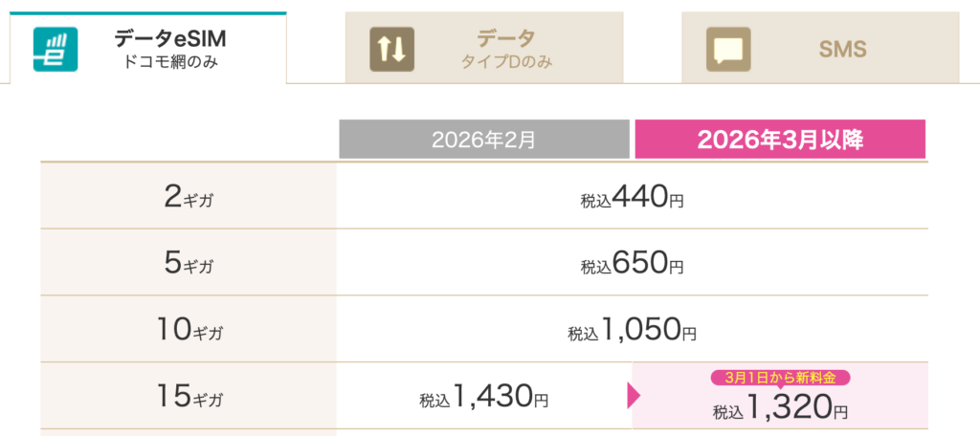Select the 税込1,050円 price

[632, 331]
